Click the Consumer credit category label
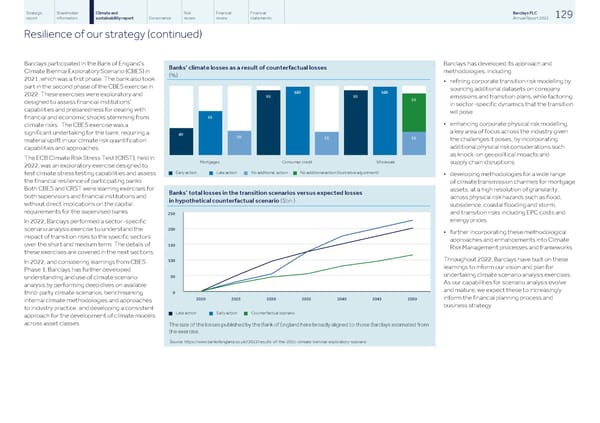This screenshot has width=600, height=423. [298, 161]
